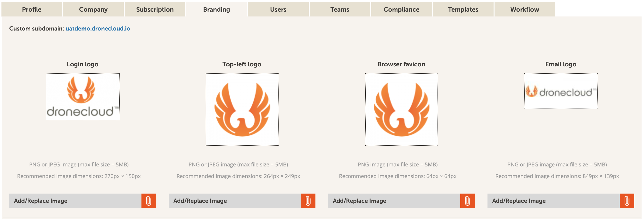Click the 'Email logo' heading
This screenshot has width=644, height=219.
pyautogui.click(x=561, y=64)
